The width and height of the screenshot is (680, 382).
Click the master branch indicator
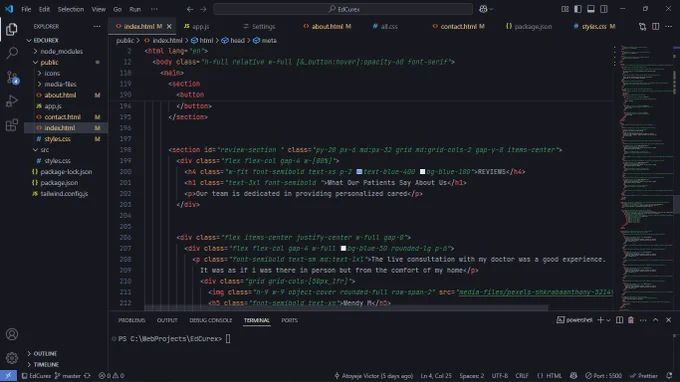[x=68, y=375]
